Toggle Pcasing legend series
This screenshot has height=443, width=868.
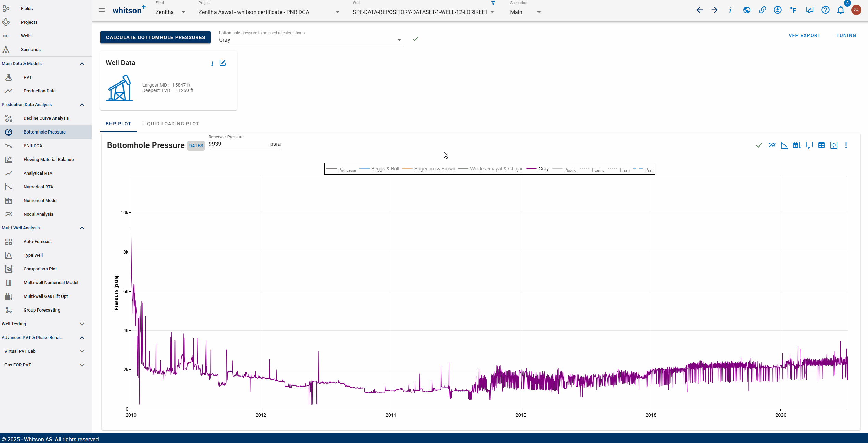click(x=592, y=169)
